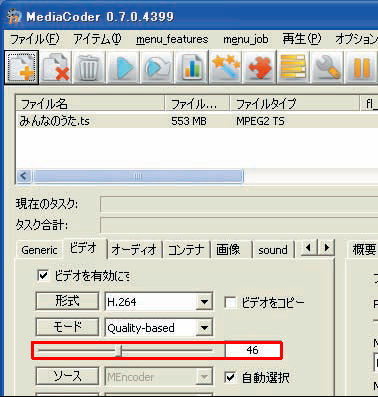Open the menu_features menu
378x397 pixels.
tap(172, 39)
